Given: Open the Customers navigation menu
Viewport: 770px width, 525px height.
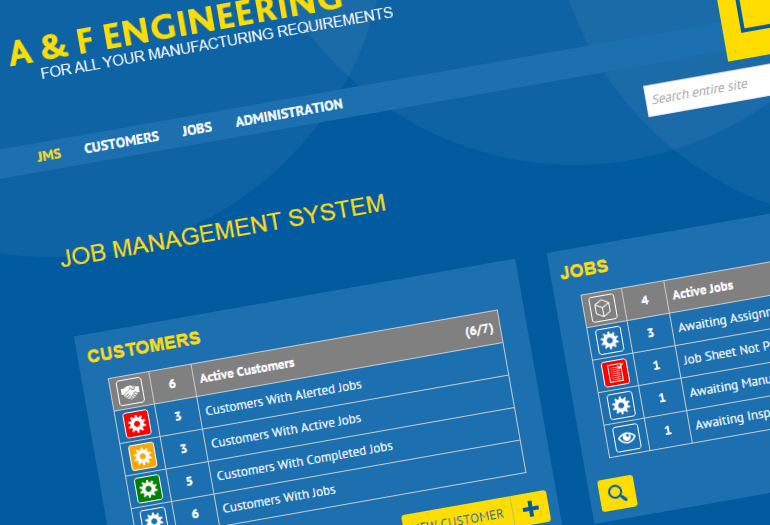Looking at the screenshot, I should [121, 143].
